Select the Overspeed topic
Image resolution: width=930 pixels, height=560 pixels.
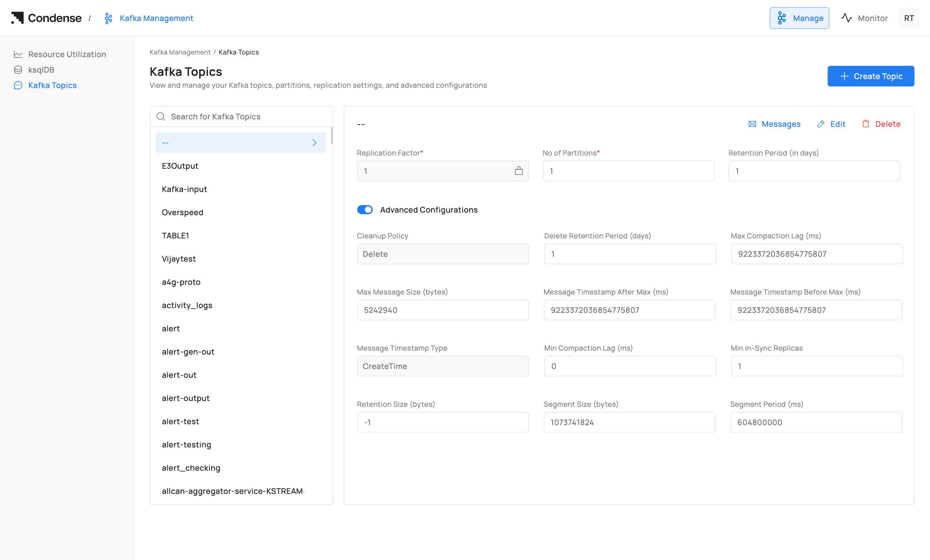point(182,212)
